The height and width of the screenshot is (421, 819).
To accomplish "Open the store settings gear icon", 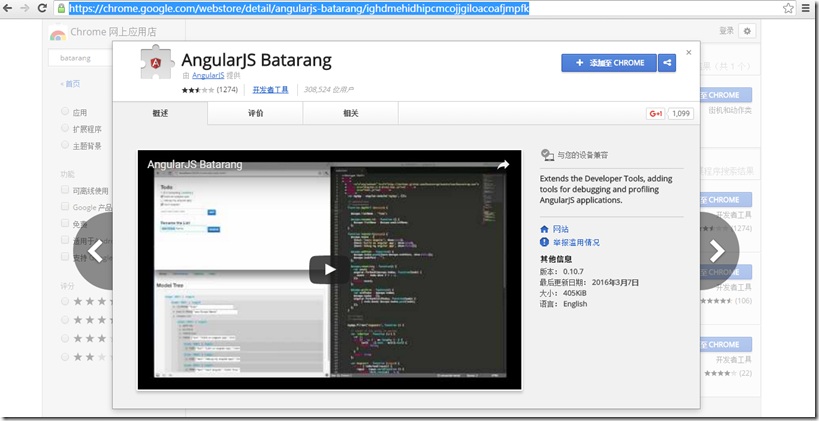I will click(747, 31).
